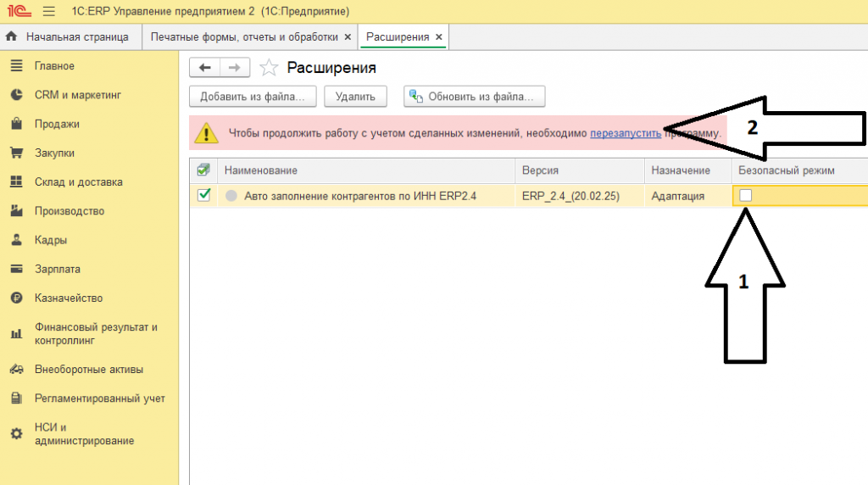Select Авто заполнение контрагентов по ИНН ERP2.4
This screenshot has width=868, height=485.
[360, 196]
